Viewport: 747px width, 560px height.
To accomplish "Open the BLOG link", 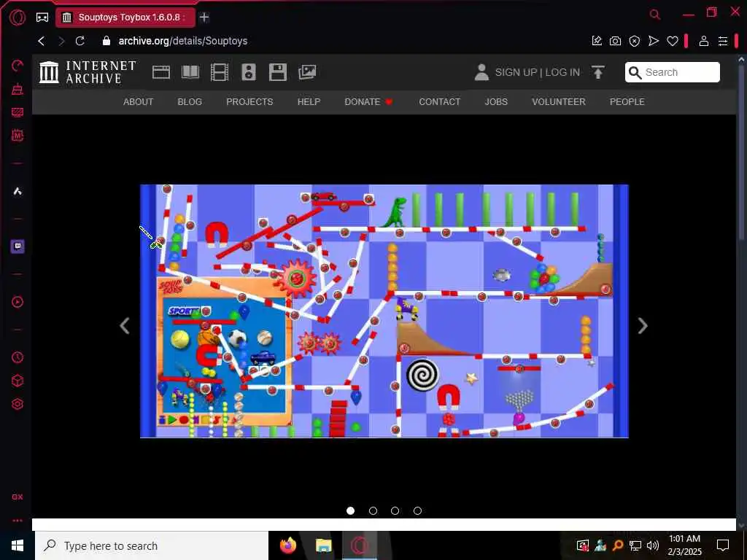I will click(190, 102).
